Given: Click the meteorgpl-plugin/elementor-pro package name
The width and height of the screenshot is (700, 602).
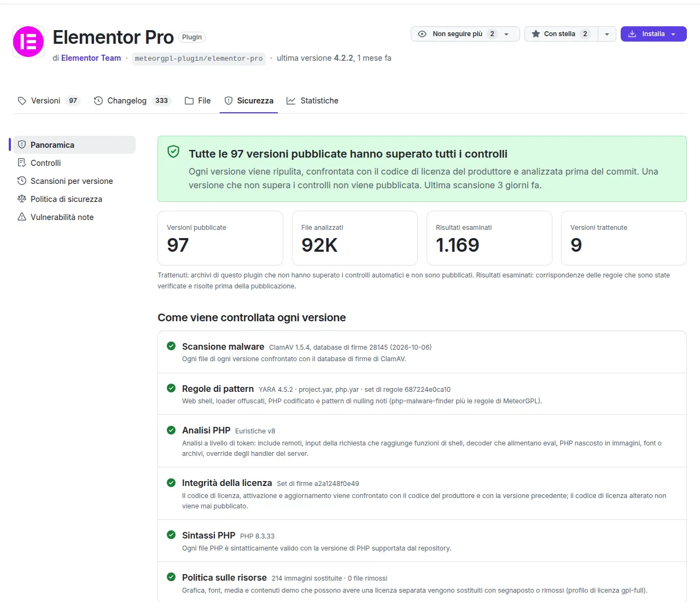Looking at the screenshot, I should (x=199, y=59).
